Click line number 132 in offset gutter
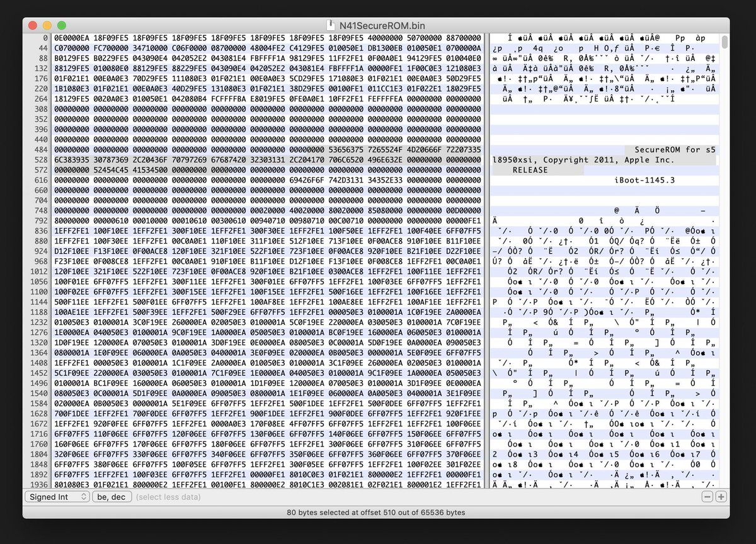Image resolution: width=756 pixels, height=544 pixels. (42, 69)
